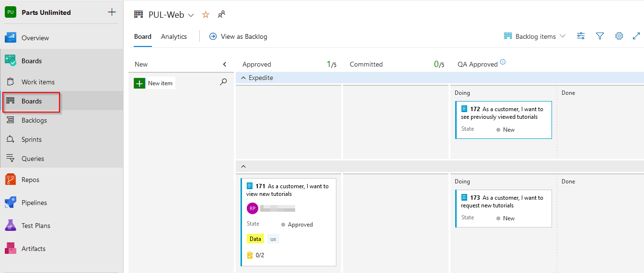Collapse the Expedite swimlane
This screenshot has height=273, width=644.
[243, 78]
